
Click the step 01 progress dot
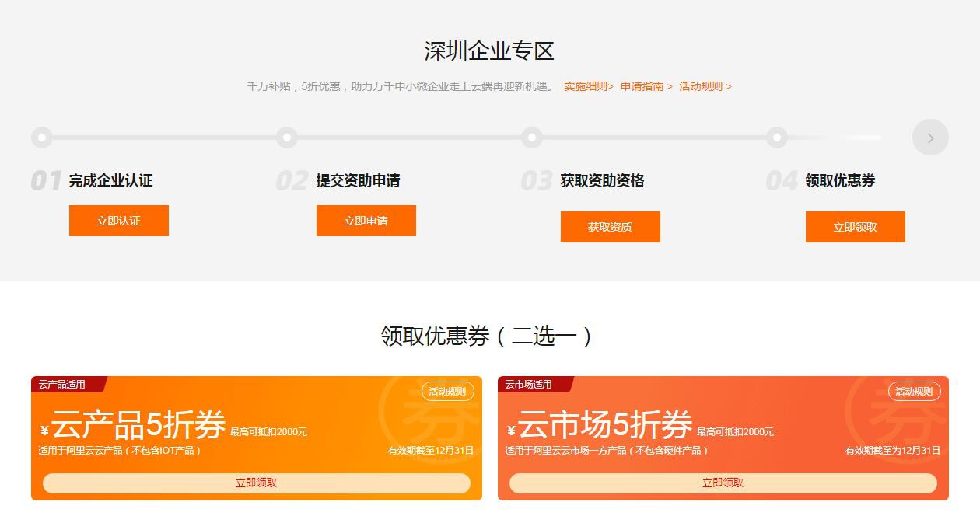click(42, 138)
